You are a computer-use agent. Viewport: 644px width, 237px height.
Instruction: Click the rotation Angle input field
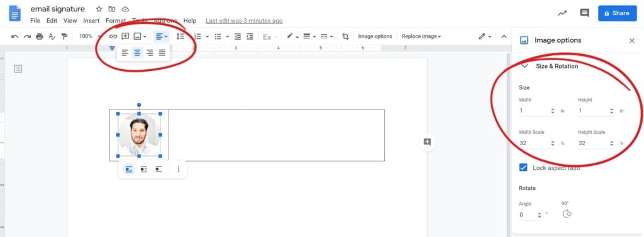[531, 215]
